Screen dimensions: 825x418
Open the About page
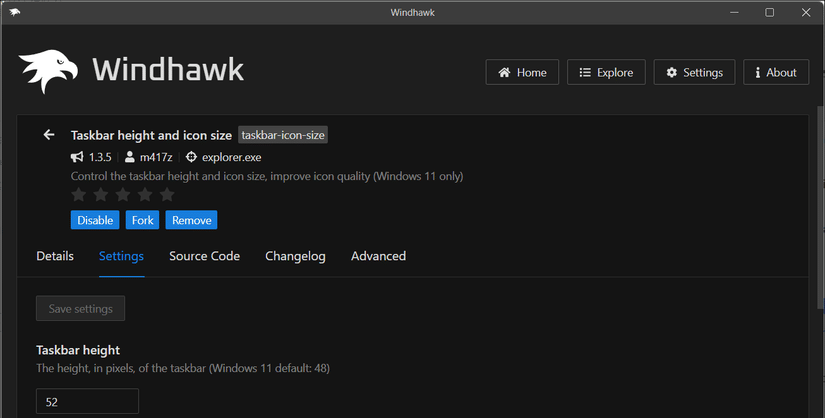tap(776, 72)
